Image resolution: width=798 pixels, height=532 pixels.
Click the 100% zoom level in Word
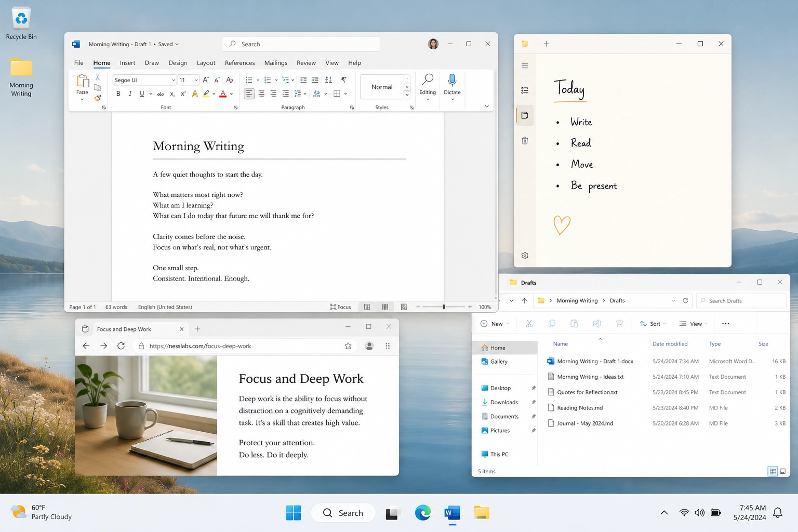[x=485, y=307]
